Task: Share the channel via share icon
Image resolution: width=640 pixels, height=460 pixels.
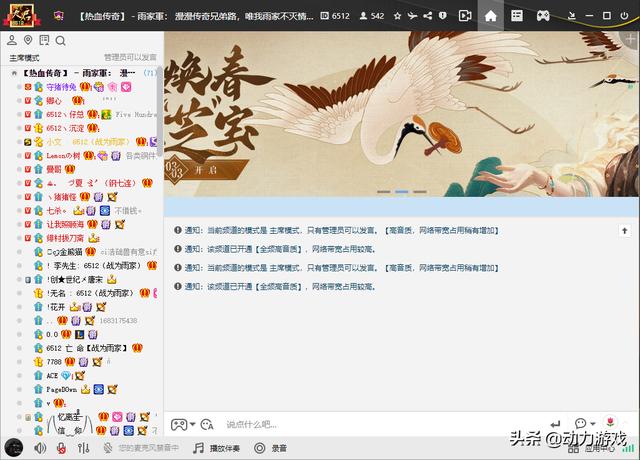Action: (427, 16)
